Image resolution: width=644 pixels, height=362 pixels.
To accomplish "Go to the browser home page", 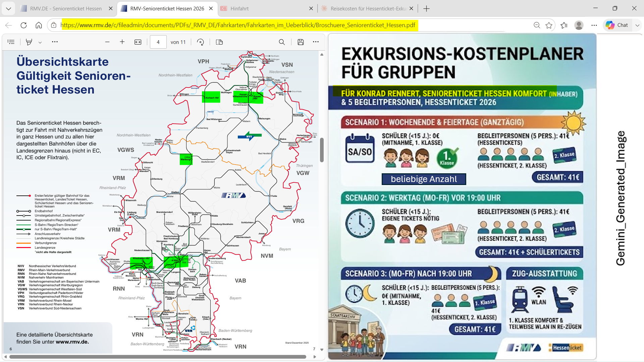I will [x=39, y=25].
